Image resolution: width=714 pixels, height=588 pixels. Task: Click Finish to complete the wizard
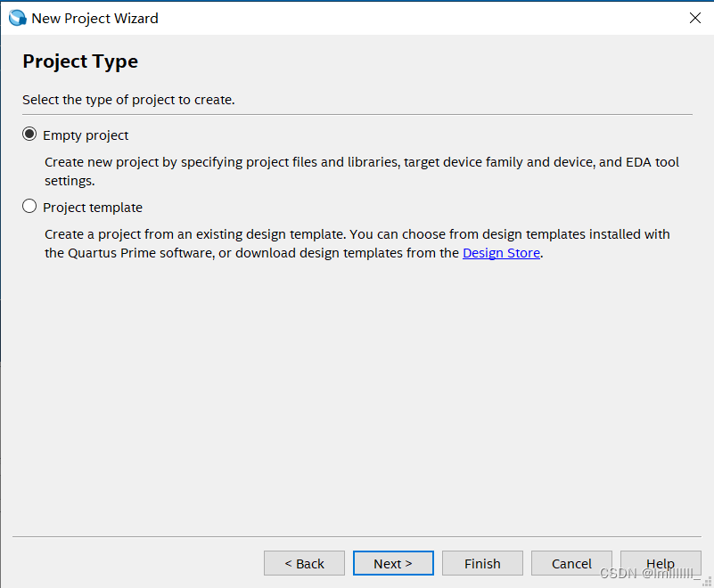(x=482, y=563)
